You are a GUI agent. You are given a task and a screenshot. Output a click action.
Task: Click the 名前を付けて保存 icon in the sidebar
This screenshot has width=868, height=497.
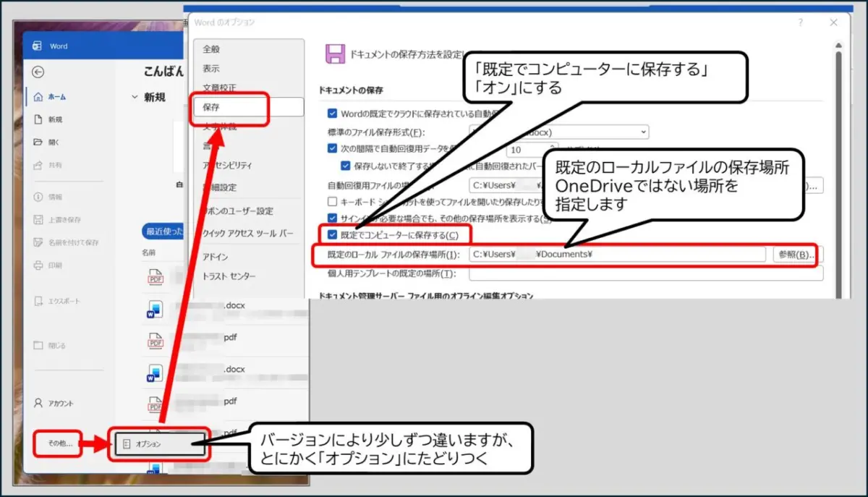click(38, 242)
